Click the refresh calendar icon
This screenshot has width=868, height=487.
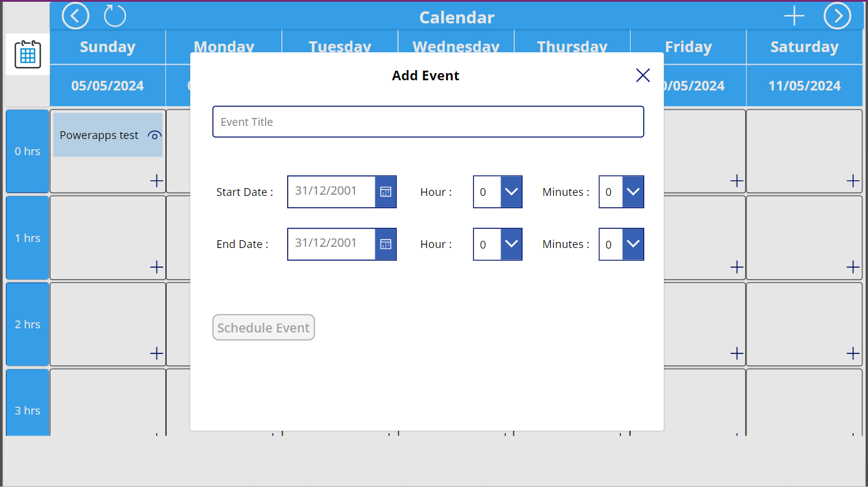(115, 16)
